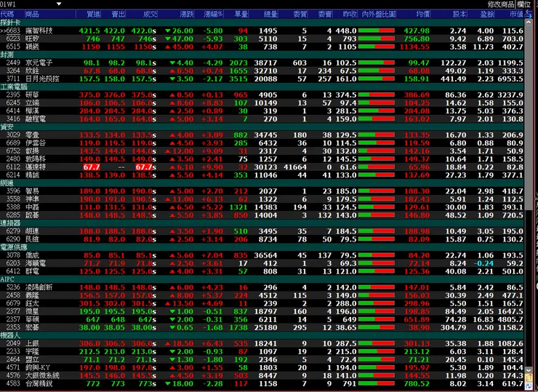This screenshot has width=538, height=392.
Task: Select the 機器人 group header row
Action: [x=262, y=335]
